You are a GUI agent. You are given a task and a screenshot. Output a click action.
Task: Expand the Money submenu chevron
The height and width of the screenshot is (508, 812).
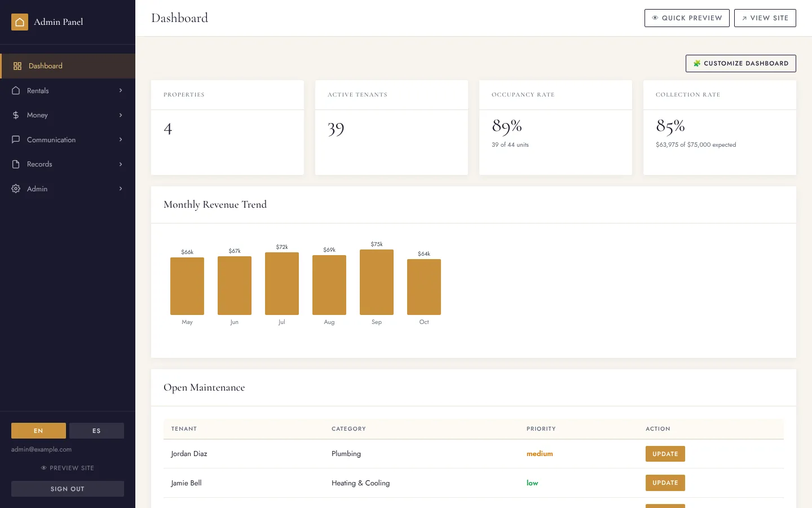coord(121,115)
